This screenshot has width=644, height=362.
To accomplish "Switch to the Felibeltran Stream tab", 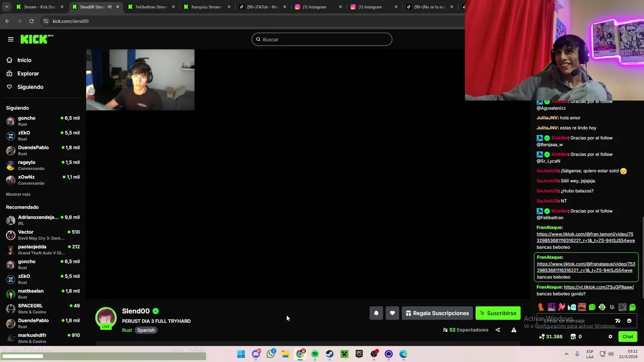I will point(151,7).
